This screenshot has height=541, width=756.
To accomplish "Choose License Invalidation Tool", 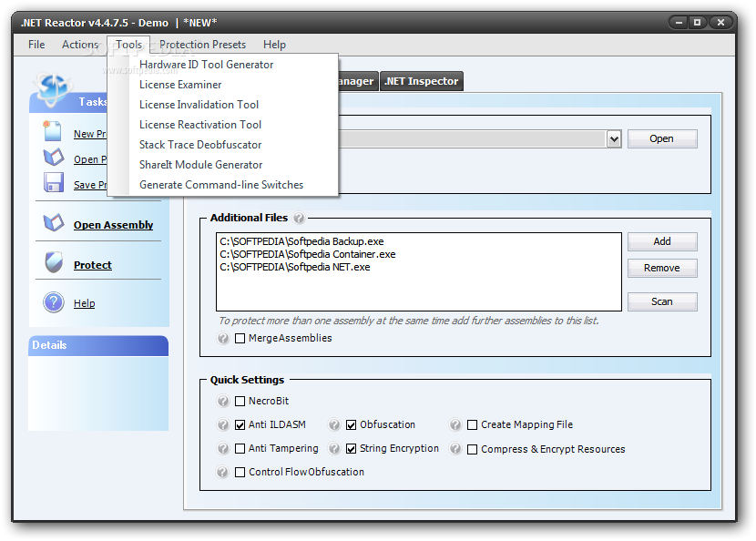I will click(x=223, y=105).
